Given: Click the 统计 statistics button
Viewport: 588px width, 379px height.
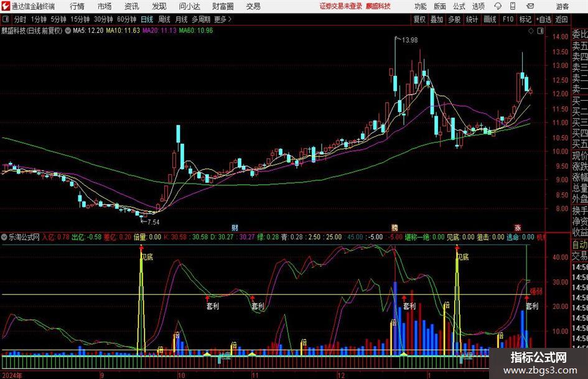Looking at the screenshot, I should (x=472, y=19).
